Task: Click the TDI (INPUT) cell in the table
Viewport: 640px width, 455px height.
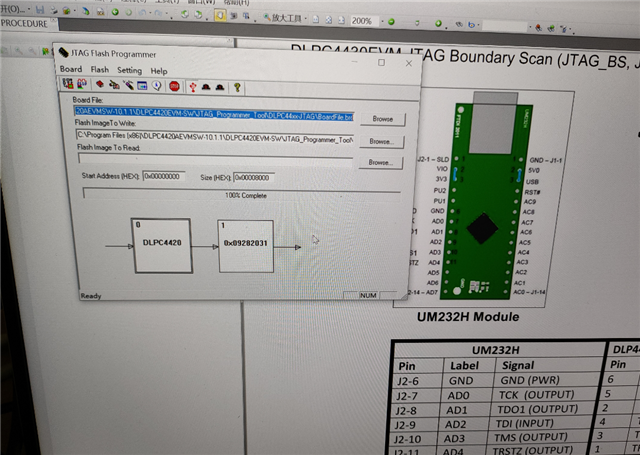Action: [x=526, y=423]
